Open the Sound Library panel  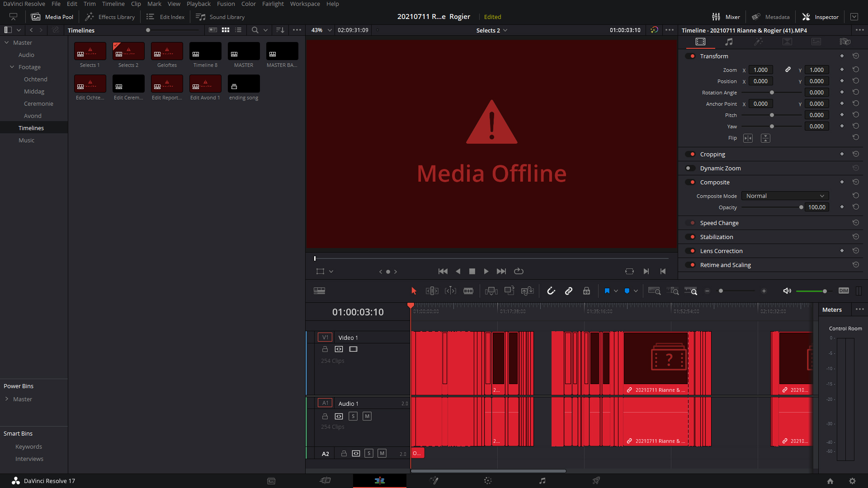(x=220, y=17)
